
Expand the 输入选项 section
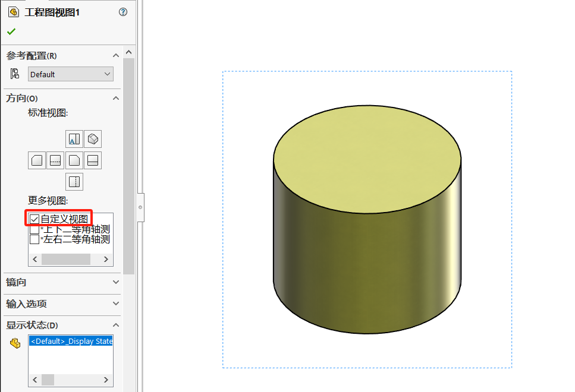click(x=116, y=304)
